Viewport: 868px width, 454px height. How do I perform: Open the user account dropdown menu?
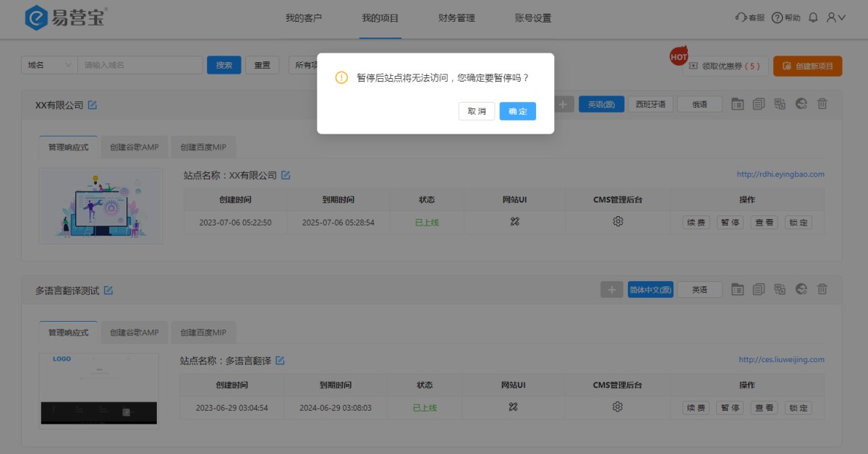click(x=835, y=17)
